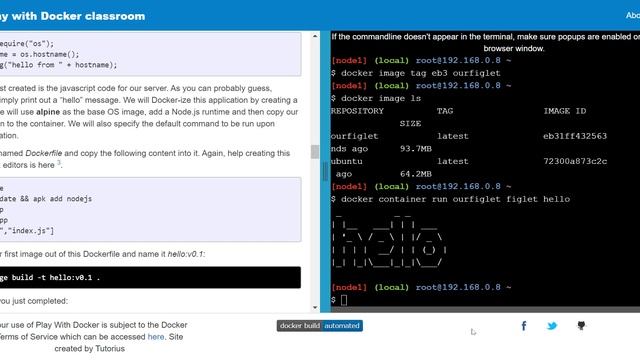Click the tutorial pane scrollbar thumb
This screenshot has width=640, height=360.
pyautogui.click(x=315, y=152)
